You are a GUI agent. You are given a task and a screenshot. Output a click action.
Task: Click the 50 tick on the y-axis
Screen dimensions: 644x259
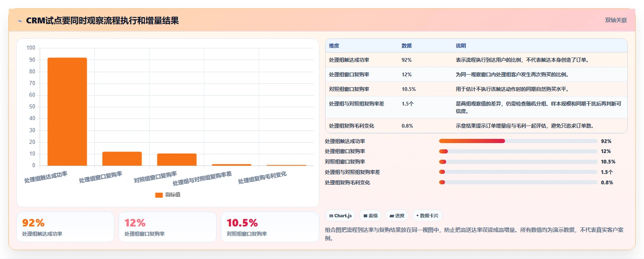pos(32,107)
